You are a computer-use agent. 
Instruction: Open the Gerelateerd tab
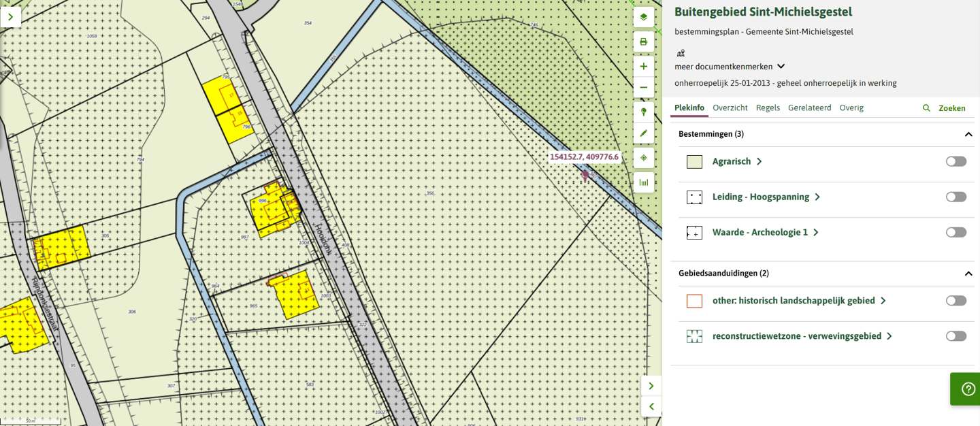click(x=810, y=108)
